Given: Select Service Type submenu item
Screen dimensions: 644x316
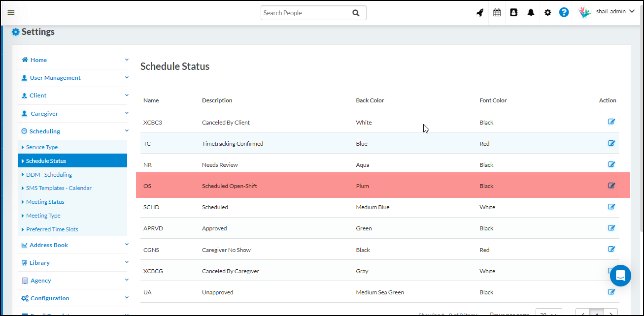Looking at the screenshot, I should [x=42, y=147].
